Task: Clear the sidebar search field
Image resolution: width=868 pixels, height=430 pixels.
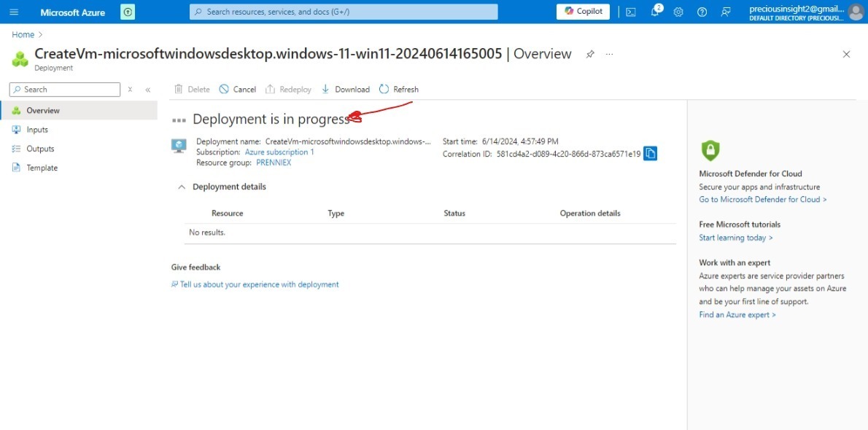Action: [x=130, y=90]
